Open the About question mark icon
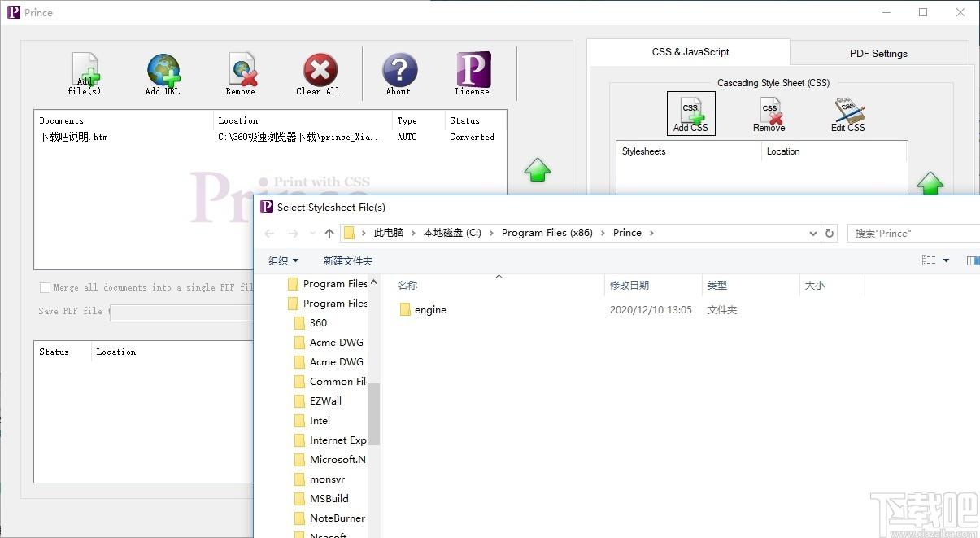 pyautogui.click(x=399, y=71)
